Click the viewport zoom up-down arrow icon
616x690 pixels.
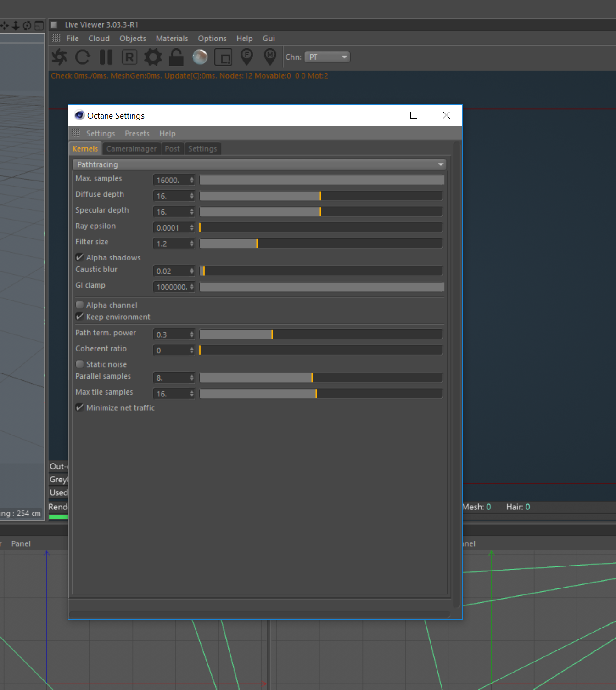click(16, 25)
